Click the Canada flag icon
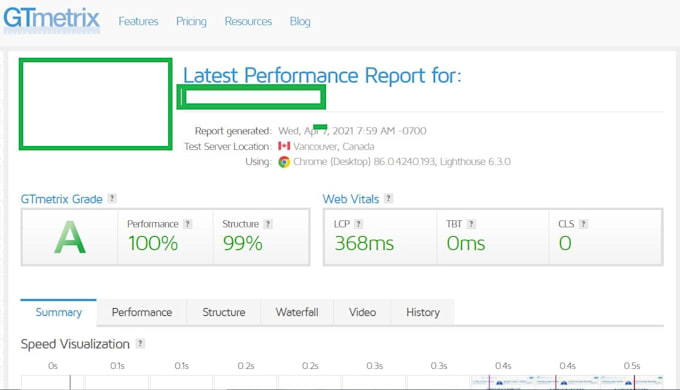 click(284, 146)
